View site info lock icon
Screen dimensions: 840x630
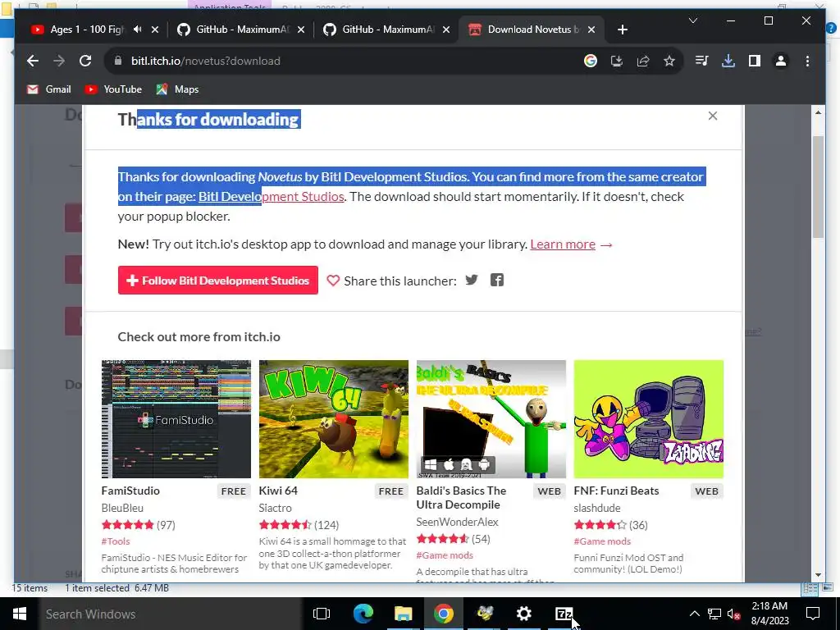pyautogui.click(x=118, y=61)
